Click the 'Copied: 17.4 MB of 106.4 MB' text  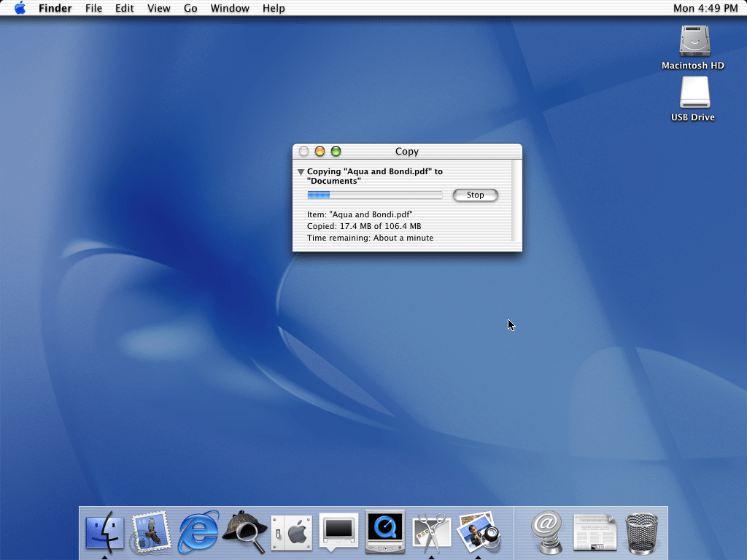[x=364, y=226]
